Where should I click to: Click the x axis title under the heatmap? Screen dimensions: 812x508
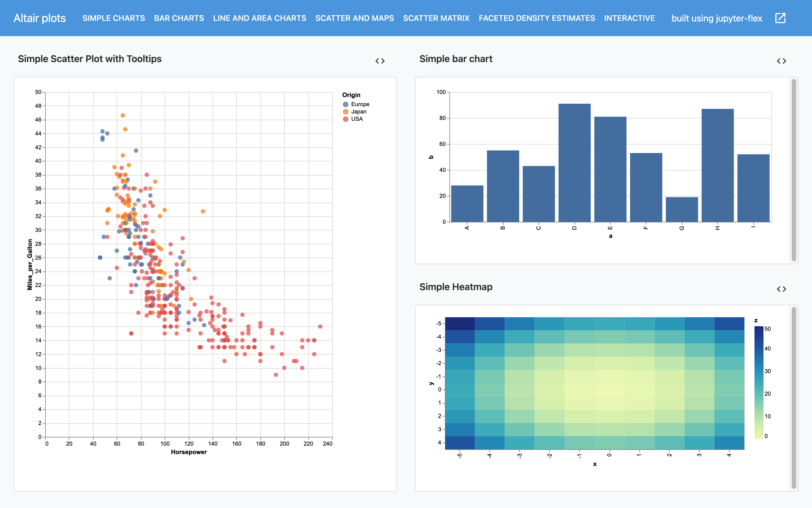595,464
